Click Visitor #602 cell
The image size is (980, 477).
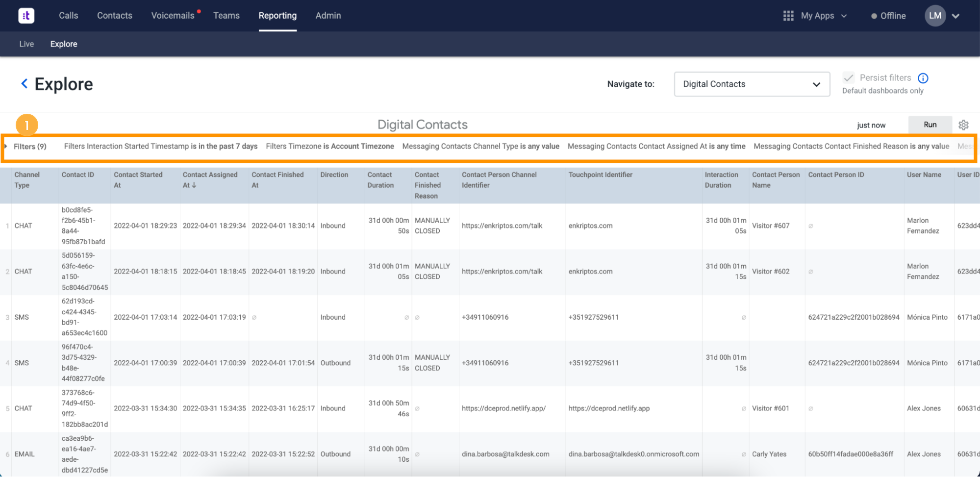coord(771,272)
